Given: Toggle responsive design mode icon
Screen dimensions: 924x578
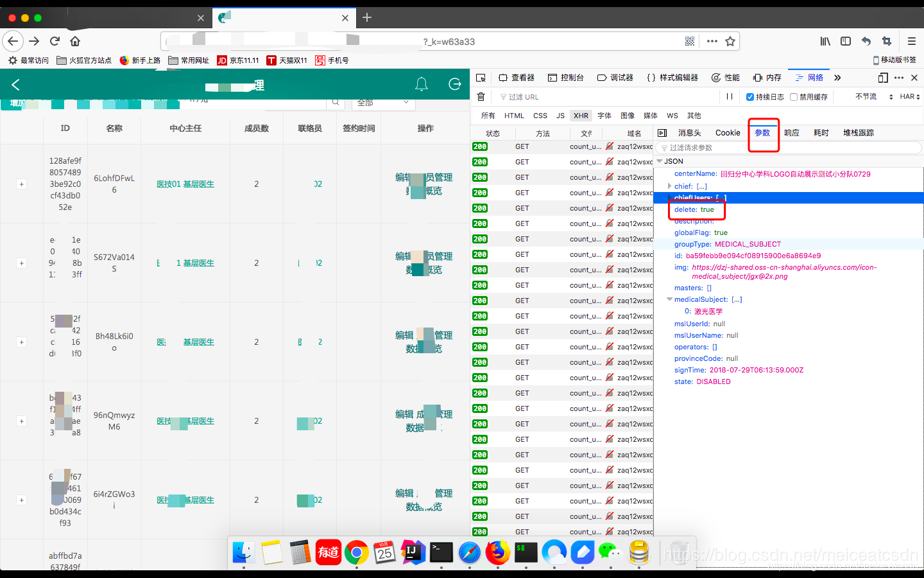Looking at the screenshot, I should tap(883, 78).
